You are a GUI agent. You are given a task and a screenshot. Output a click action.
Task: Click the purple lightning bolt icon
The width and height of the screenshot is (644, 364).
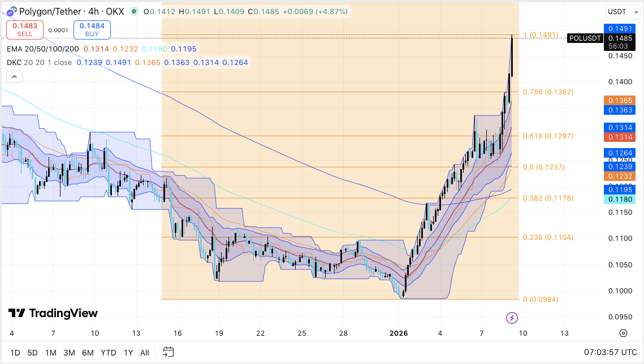[x=512, y=318]
